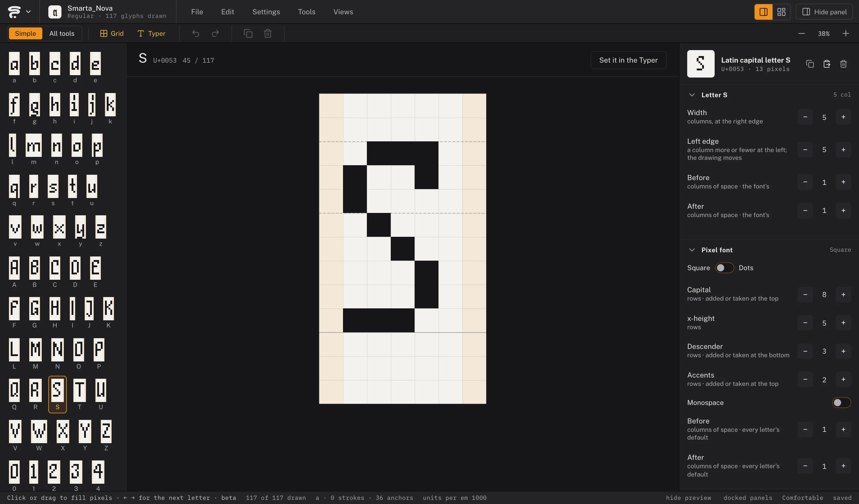Switch to split panel layout view
Screen dimensions: 859x504
tap(764, 12)
